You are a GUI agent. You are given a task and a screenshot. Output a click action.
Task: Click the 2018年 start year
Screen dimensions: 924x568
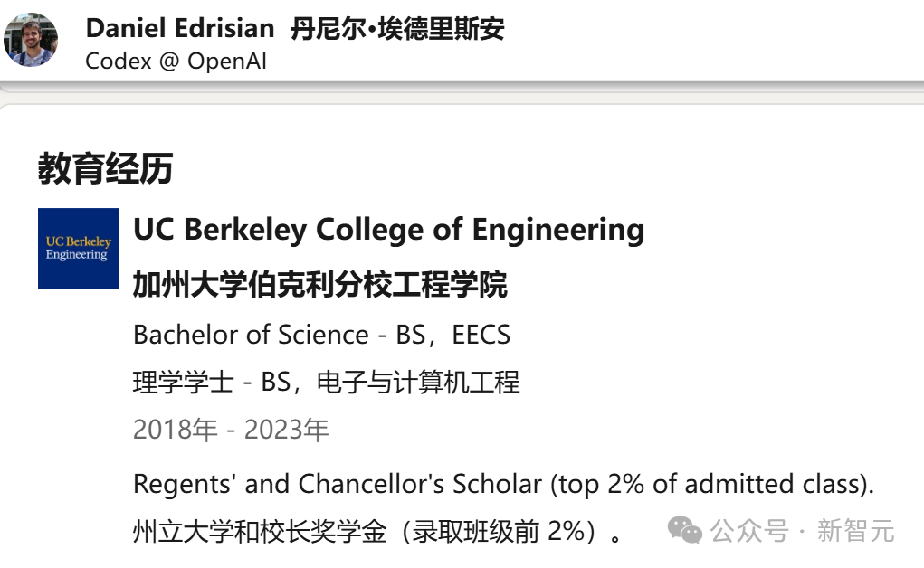pos(175,430)
